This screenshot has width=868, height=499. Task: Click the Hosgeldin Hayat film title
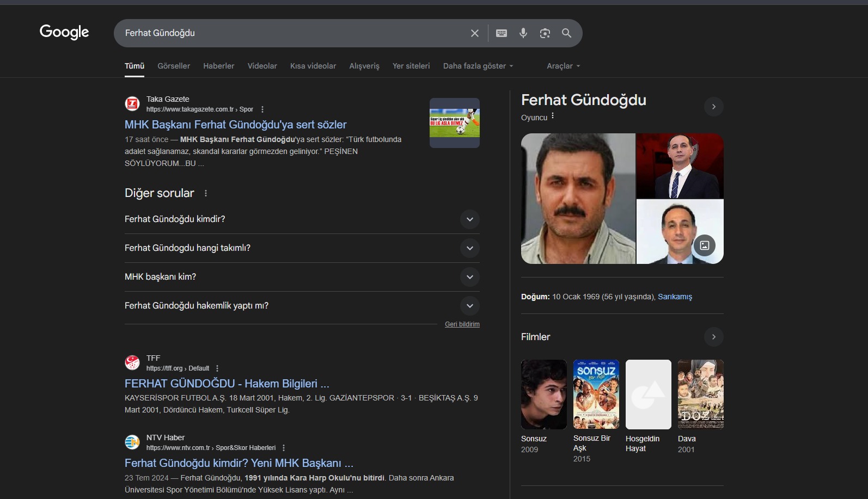pos(643,443)
